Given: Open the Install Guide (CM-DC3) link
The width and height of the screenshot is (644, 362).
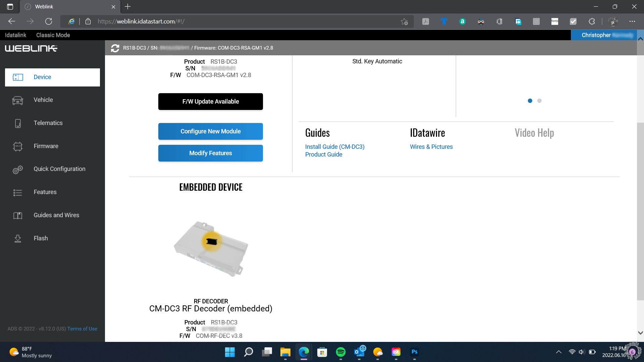Looking at the screenshot, I should tap(334, 147).
